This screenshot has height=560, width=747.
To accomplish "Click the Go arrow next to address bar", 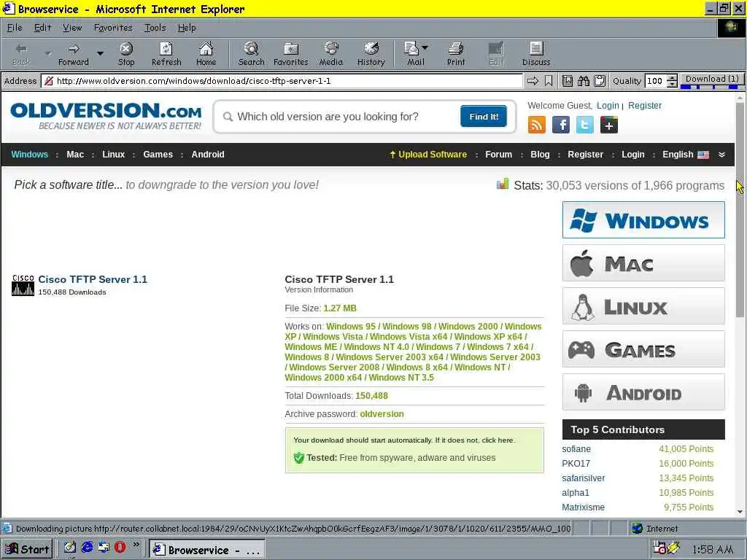I will [x=533, y=81].
